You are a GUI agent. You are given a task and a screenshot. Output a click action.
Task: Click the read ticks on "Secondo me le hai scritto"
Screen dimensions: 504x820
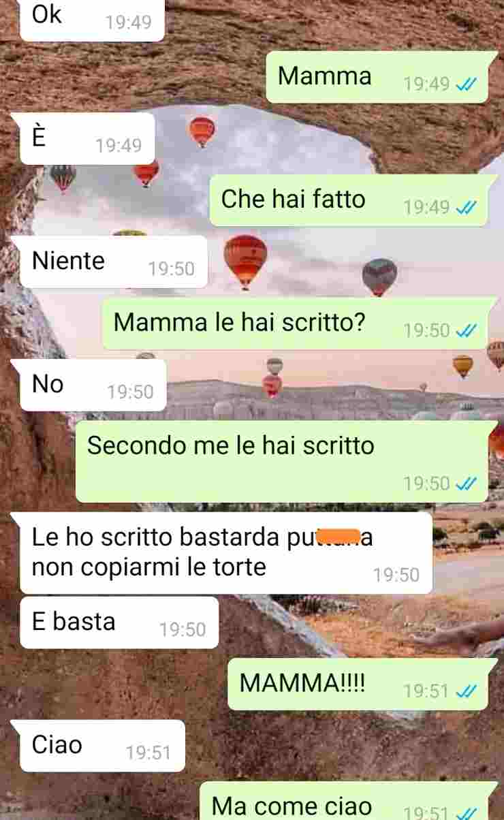[467, 484]
